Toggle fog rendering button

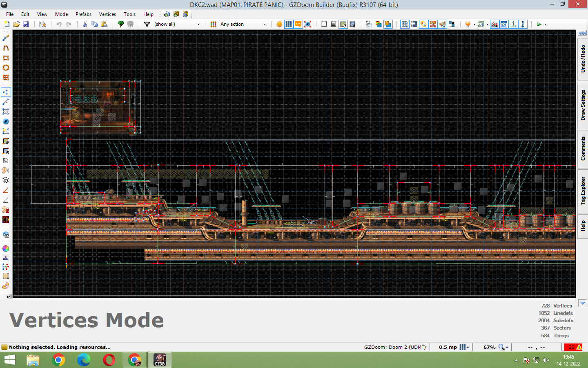click(494, 24)
